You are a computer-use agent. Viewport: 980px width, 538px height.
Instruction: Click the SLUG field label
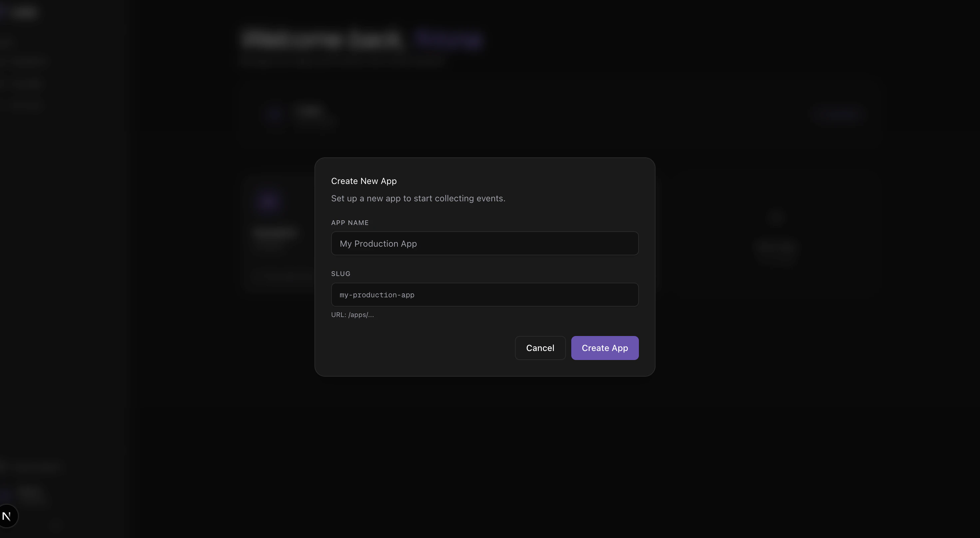click(x=340, y=273)
